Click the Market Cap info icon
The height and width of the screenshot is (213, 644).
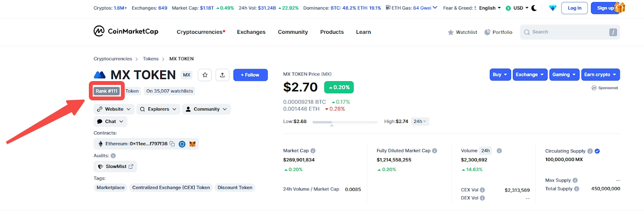pos(313,151)
